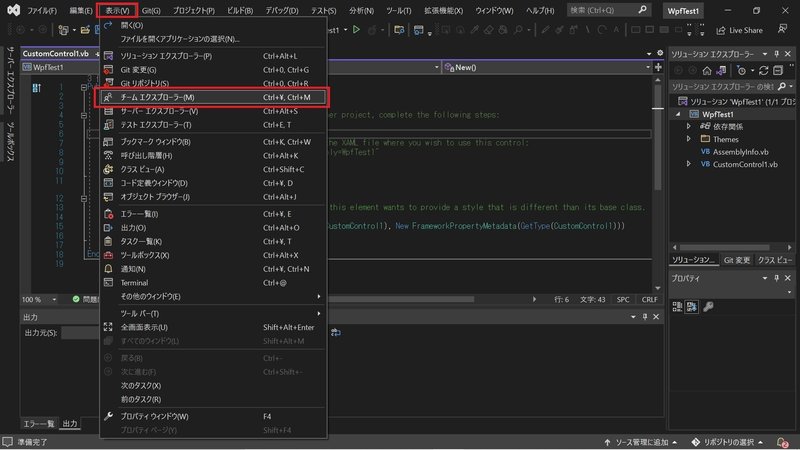
Task: Expand the 依存関係 node
Action: coord(688,127)
